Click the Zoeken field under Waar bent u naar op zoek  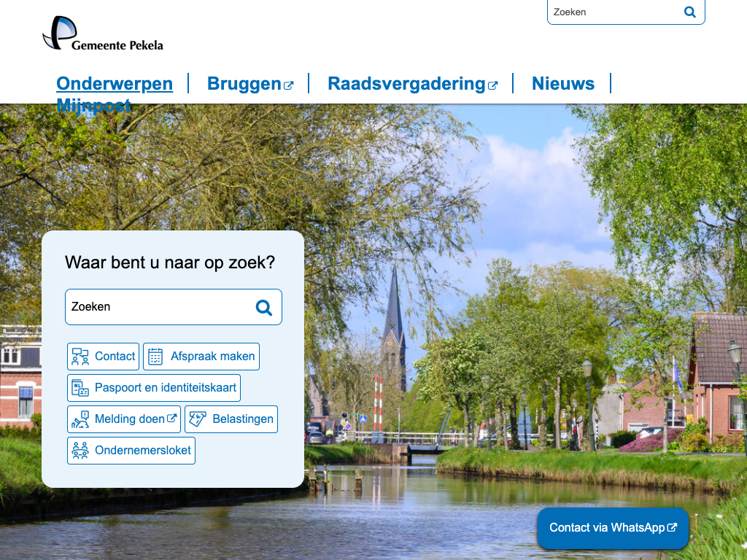click(157, 307)
